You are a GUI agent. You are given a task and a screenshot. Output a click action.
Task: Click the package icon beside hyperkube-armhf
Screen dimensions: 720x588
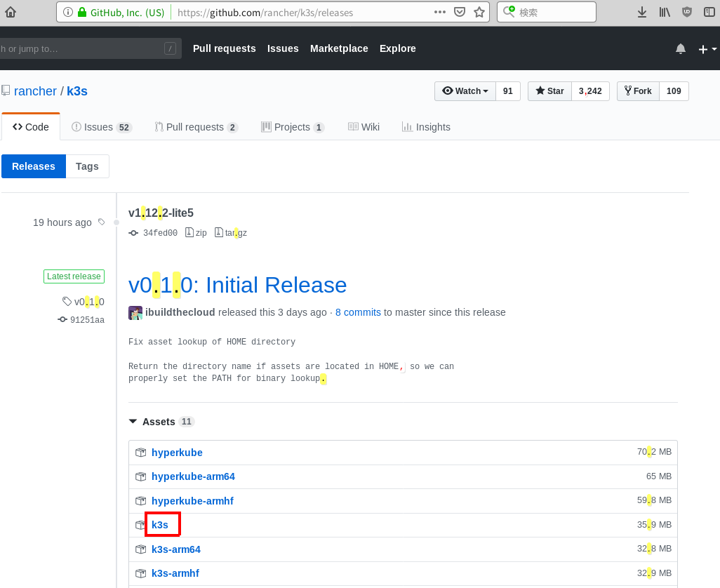point(140,501)
